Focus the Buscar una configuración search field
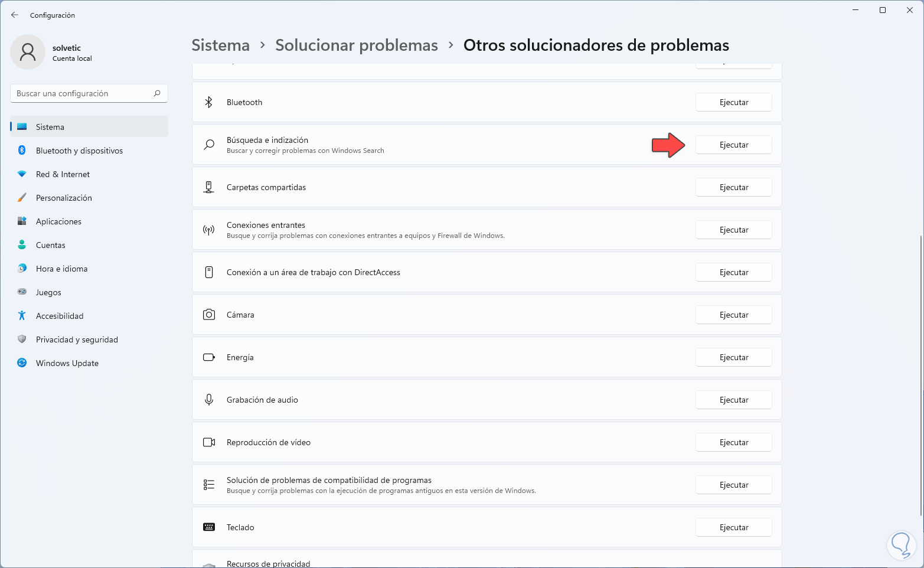 83,93
